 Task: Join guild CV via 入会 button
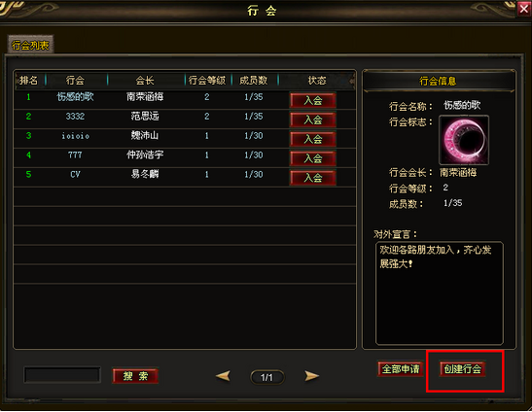click(x=313, y=178)
